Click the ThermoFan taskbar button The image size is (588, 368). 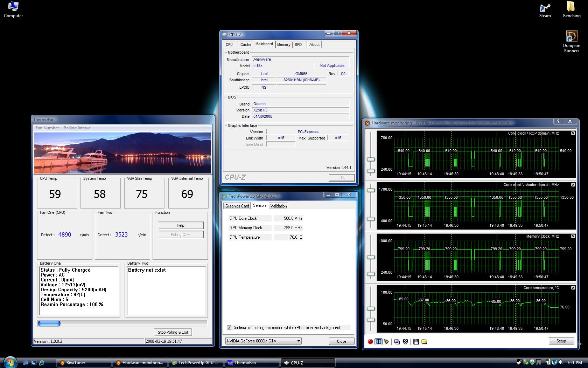pos(252,363)
